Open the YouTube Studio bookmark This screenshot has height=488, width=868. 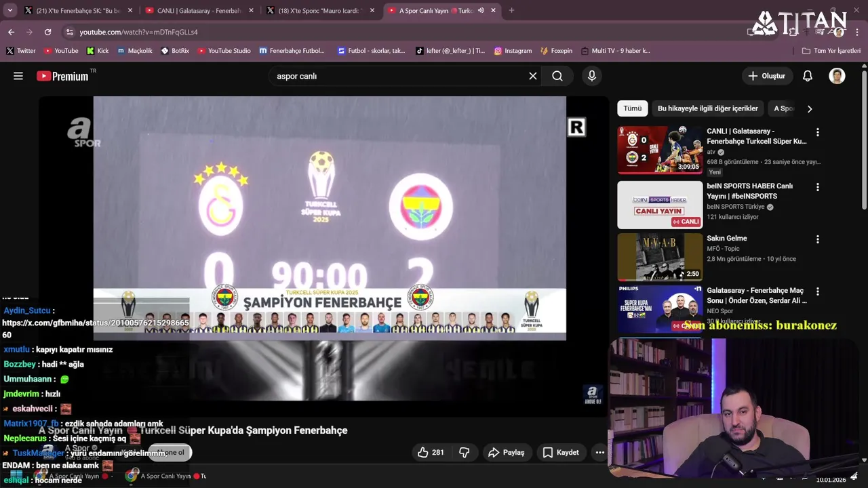(x=224, y=51)
